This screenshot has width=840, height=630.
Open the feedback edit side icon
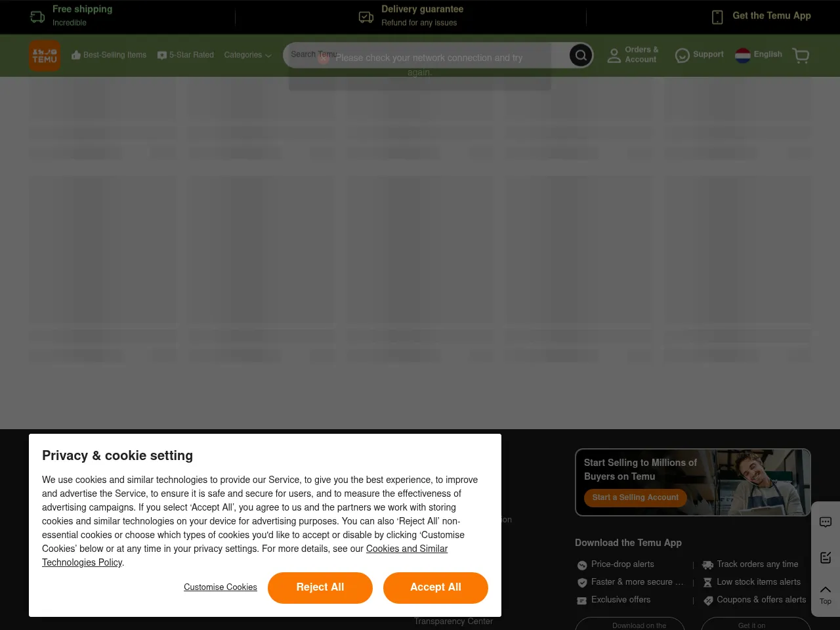click(826, 558)
